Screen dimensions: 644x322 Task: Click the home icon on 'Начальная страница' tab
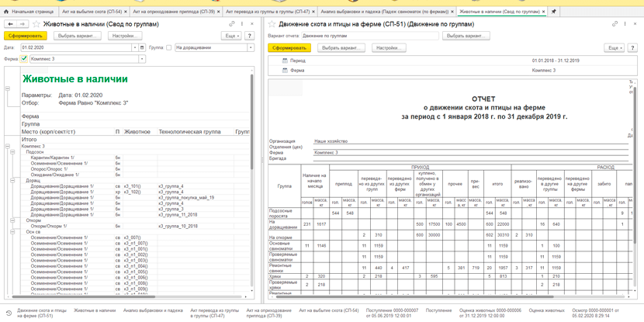pos(5,12)
